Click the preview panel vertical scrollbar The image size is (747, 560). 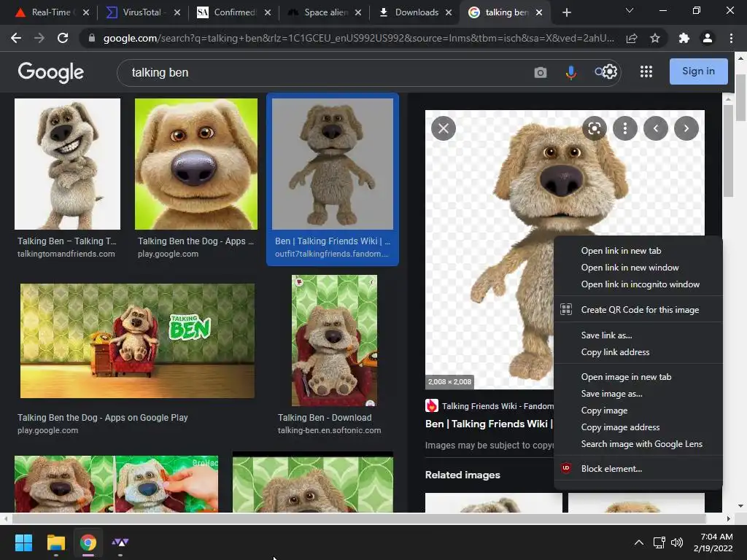click(x=728, y=150)
